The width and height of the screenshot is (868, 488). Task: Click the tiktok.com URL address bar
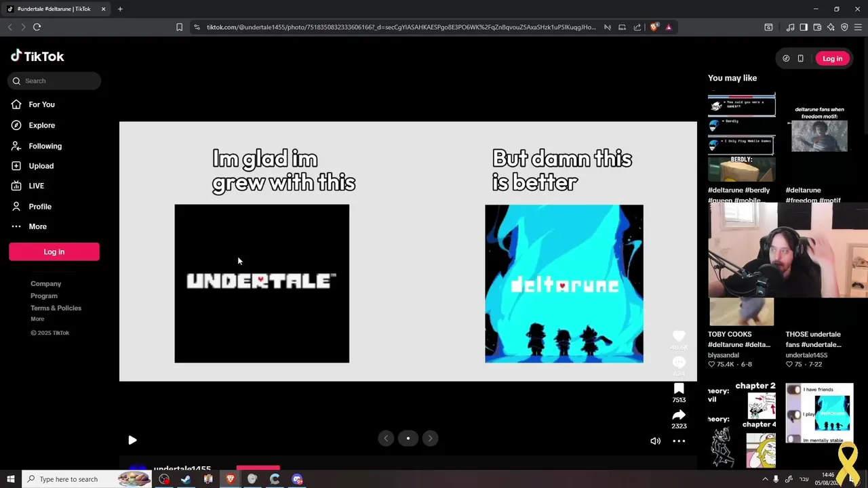[x=400, y=27]
